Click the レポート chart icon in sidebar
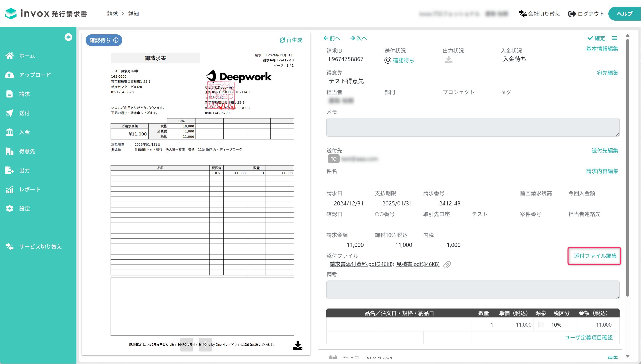 (9, 189)
